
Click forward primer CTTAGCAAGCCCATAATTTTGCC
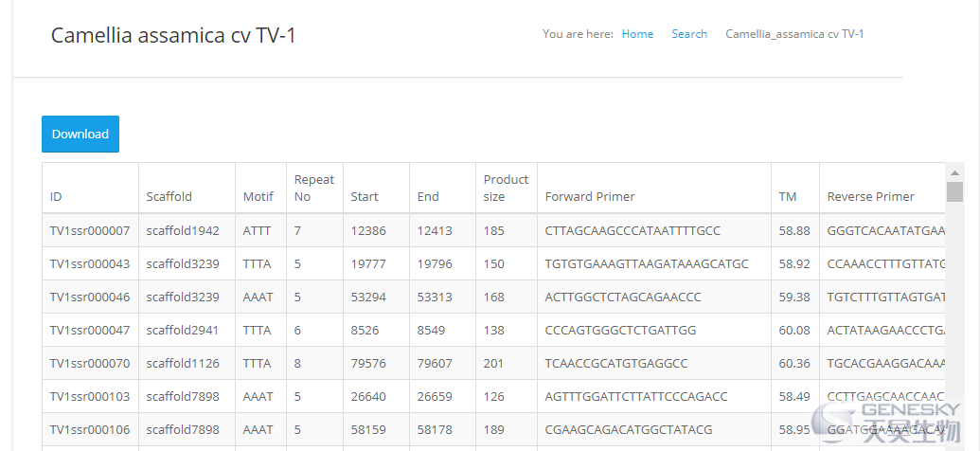[x=633, y=231]
